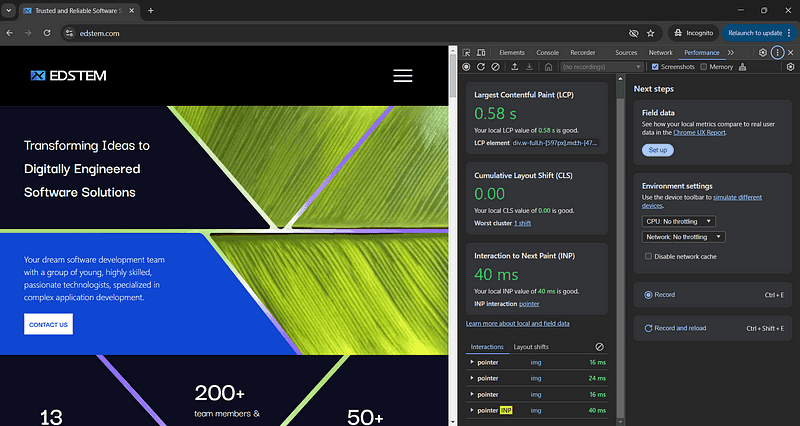Screen dimensions: 800x426
Task: Enable the Memory checkbox
Action: coord(702,67)
